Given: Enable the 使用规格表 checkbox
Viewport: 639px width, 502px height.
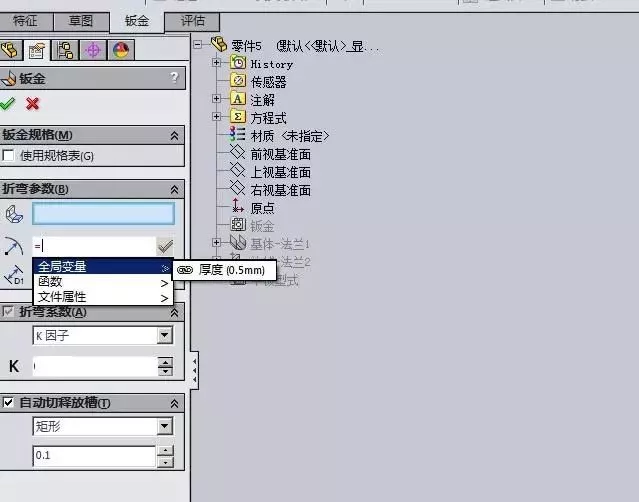Looking at the screenshot, I should tap(9, 155).
